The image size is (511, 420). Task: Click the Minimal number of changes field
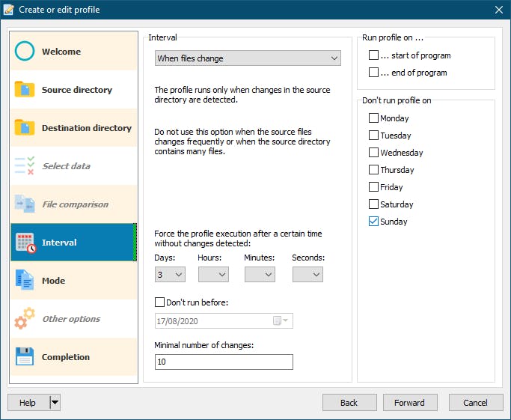[224, 362]
